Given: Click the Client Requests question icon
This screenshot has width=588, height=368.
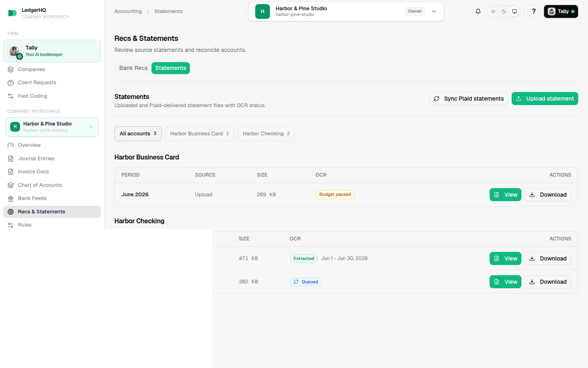Looking at the screenshot, I should coord(11,83).
